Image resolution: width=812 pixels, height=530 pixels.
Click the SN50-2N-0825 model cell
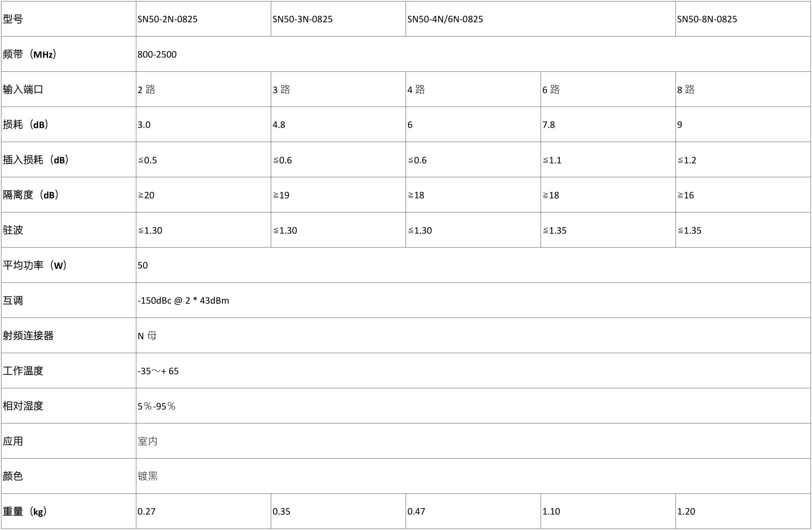pos(203,19)
